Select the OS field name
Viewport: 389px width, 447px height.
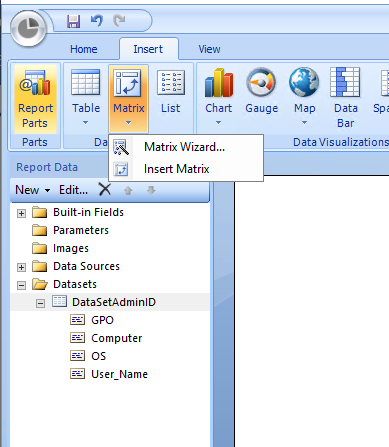coord(99,356)
